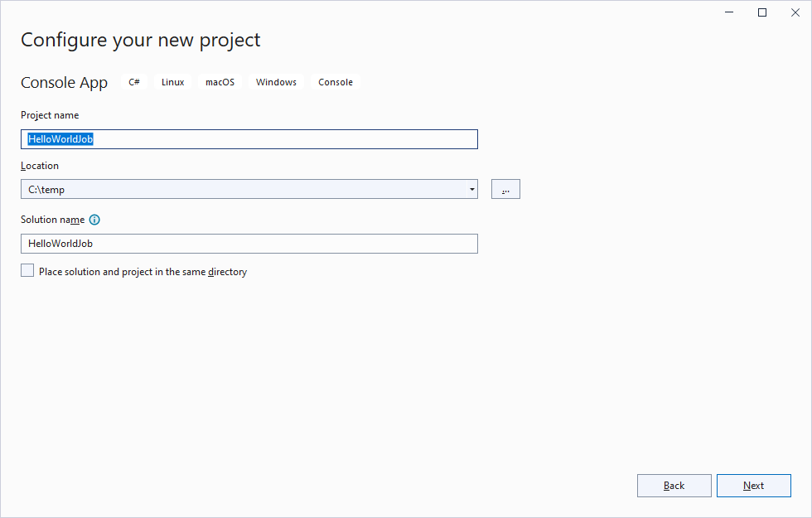Screen dimensions: 812x518
Task: Click the Project name text field
Action: coord(249,139)
